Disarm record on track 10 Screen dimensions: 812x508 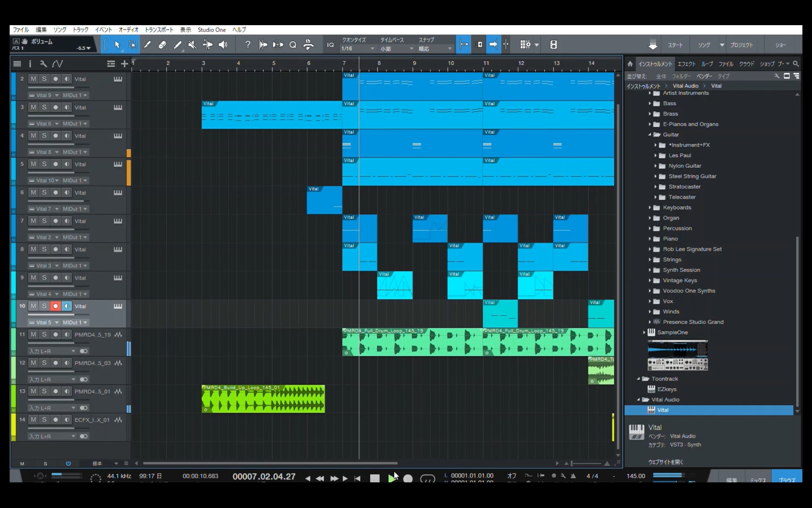pos(56,306)
